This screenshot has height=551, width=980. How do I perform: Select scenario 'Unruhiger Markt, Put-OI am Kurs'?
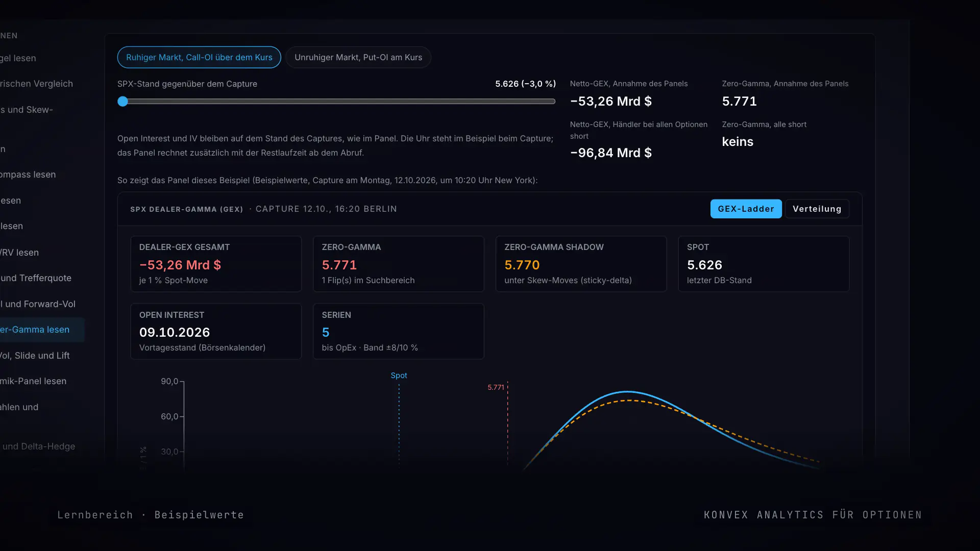358,58
